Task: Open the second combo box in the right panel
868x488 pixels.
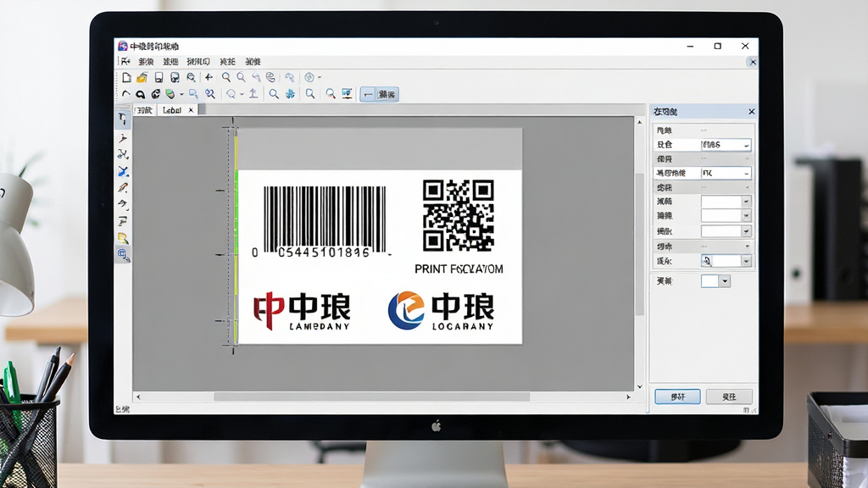Action: click(726, 173)
